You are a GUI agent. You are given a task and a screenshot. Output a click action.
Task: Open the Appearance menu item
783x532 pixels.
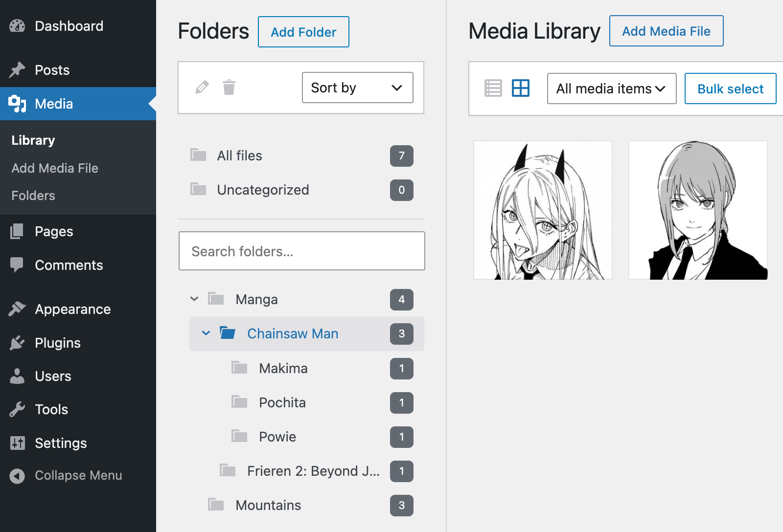tap(78, 309)
